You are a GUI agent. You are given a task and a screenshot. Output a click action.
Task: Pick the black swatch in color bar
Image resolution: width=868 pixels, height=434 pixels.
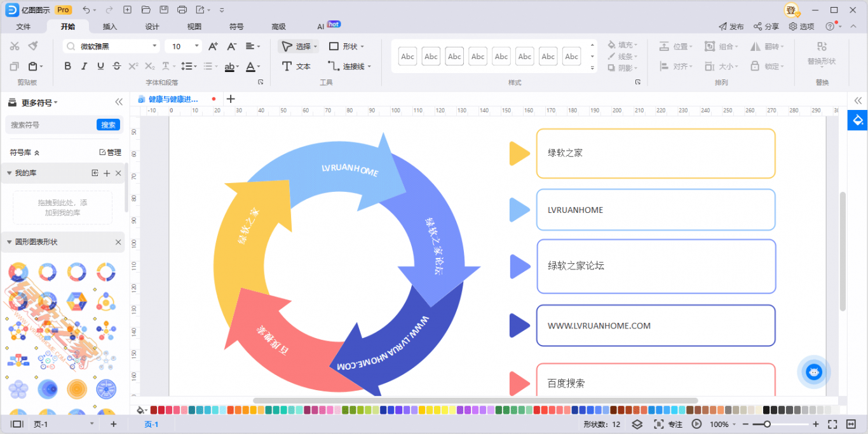coord(767,410)
